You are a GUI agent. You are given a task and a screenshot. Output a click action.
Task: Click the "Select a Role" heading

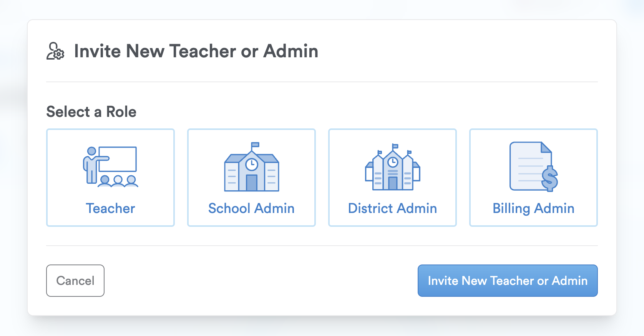(91, 112)
